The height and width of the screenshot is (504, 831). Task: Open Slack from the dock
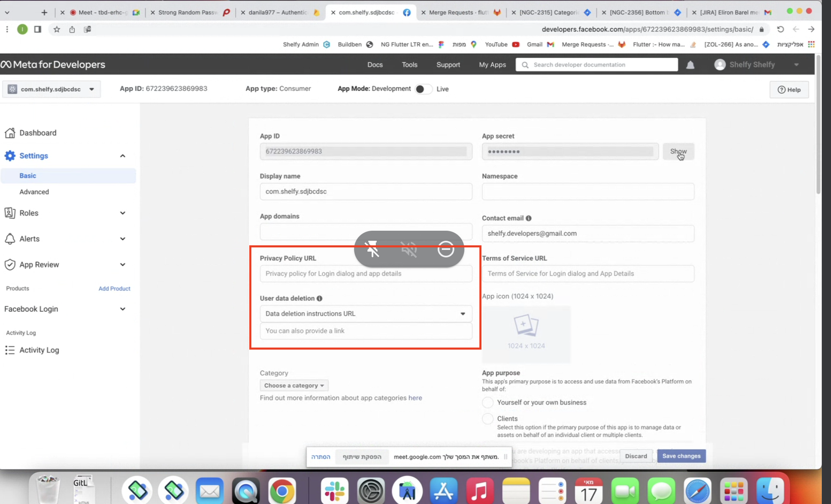pos(334,491)
